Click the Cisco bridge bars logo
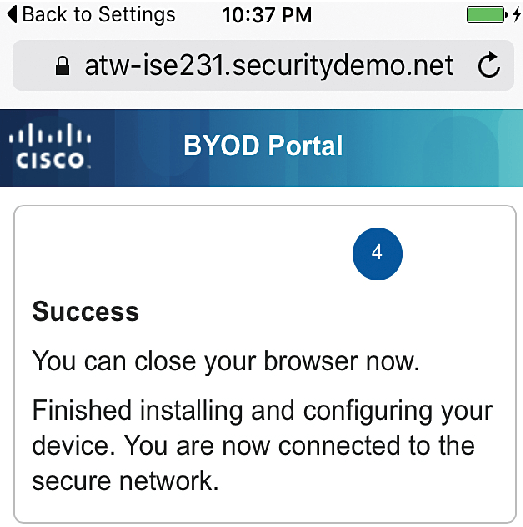 pyautogui.click(x=50, y=135)
